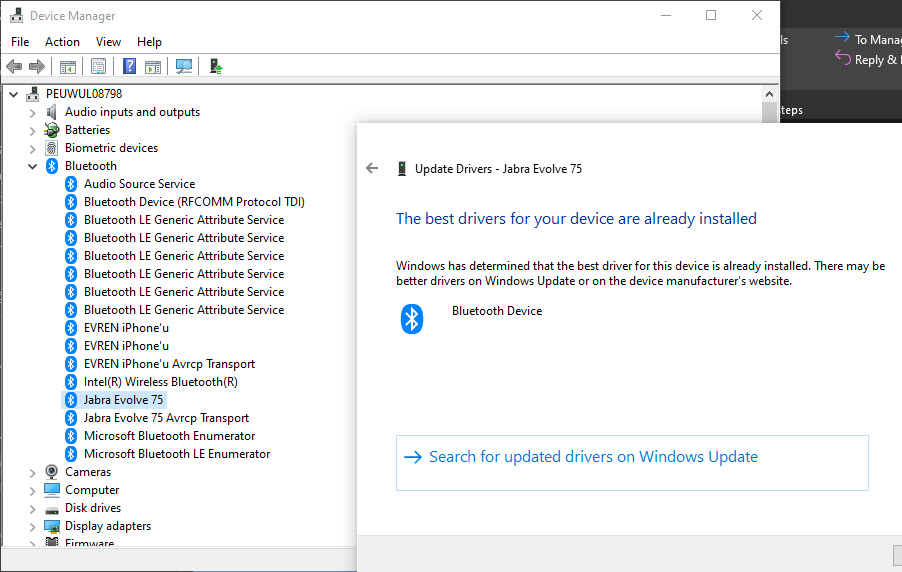Open the Properties toolbar icon
This screenshot has height=572, width=902.
tap(98, 67)
